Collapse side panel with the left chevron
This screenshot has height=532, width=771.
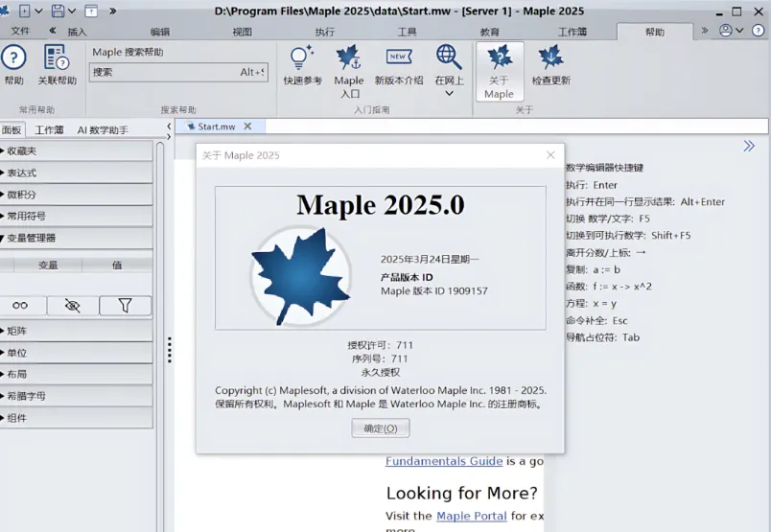pyautogui.click(x=169, y=127)
